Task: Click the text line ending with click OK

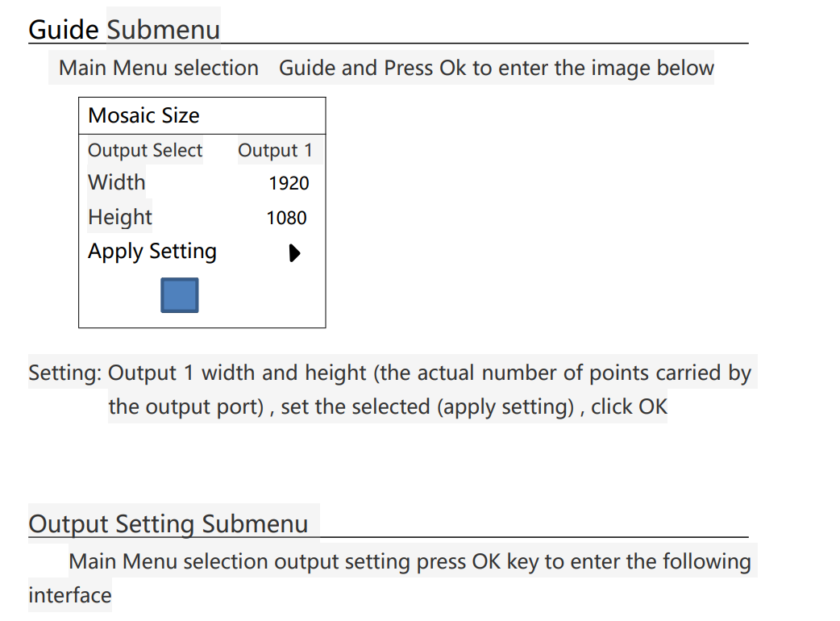Action: point(388,406)
